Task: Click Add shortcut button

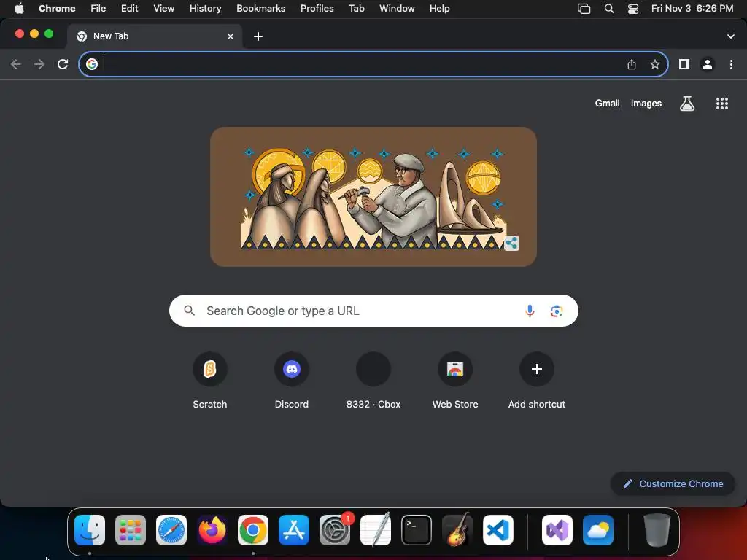Action: 537,381
